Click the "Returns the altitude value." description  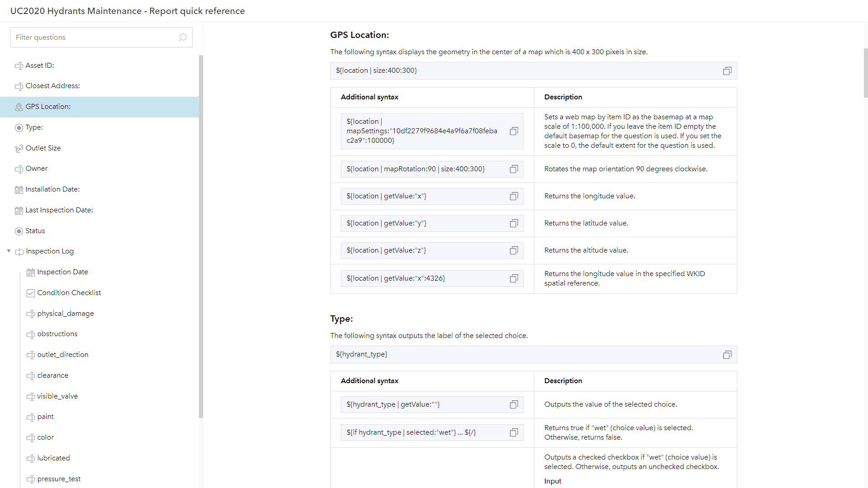586,250
